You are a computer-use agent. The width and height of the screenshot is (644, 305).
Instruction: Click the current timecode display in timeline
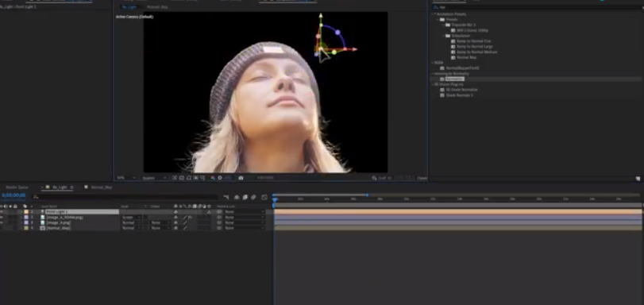[13, 195]
